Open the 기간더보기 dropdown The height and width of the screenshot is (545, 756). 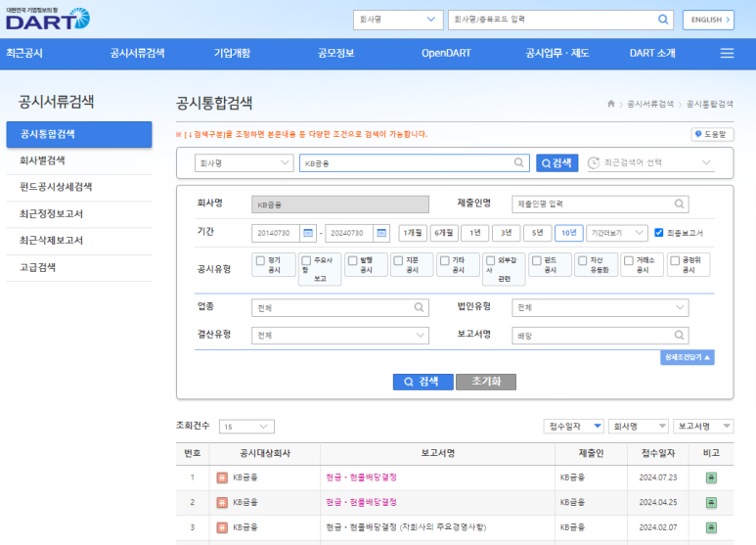point(617,233)
